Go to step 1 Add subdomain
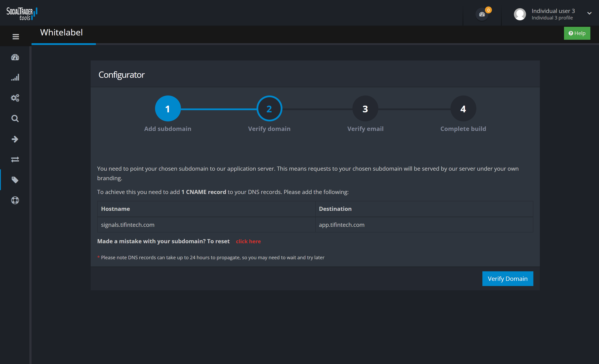 pyautogui.click(x=168, y=108)
